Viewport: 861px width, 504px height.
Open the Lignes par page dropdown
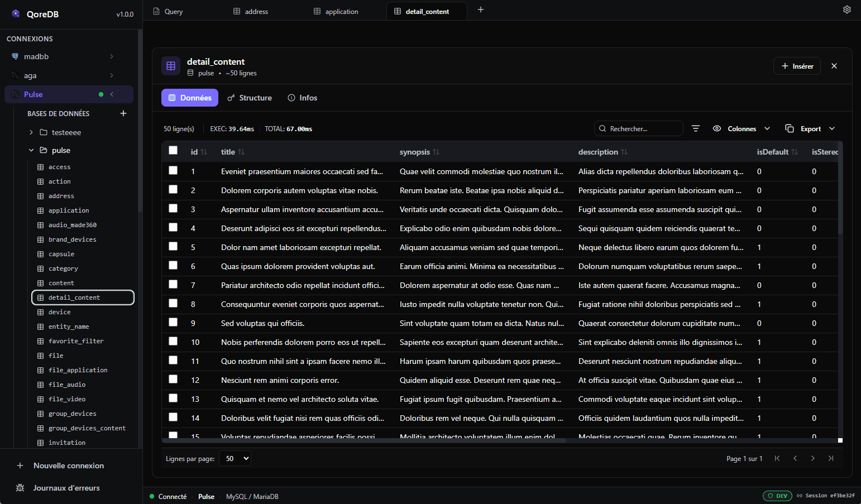[x=235, y=458]
